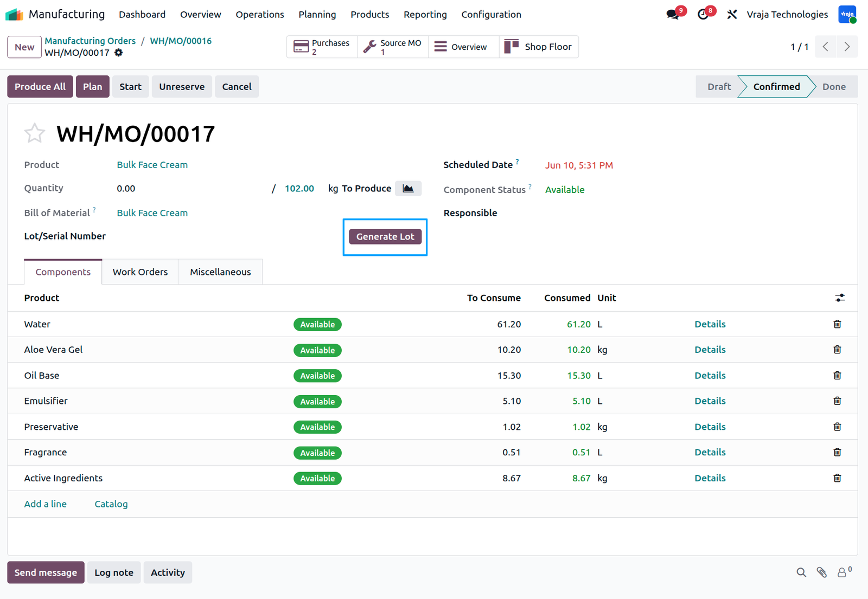Image resolution: width=868 pixels, height=599 pixels.
Task: Delete the Oil Base component row
Action: coord(837,375)
